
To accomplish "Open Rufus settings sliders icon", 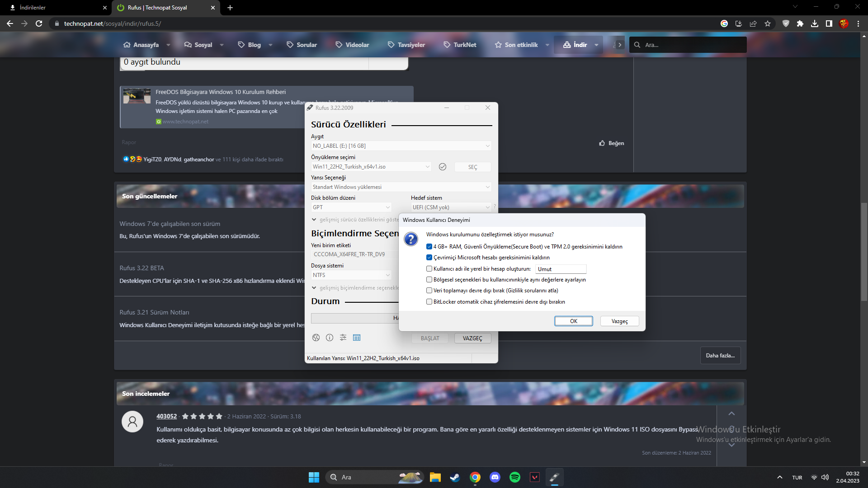I will coord(343,338).
